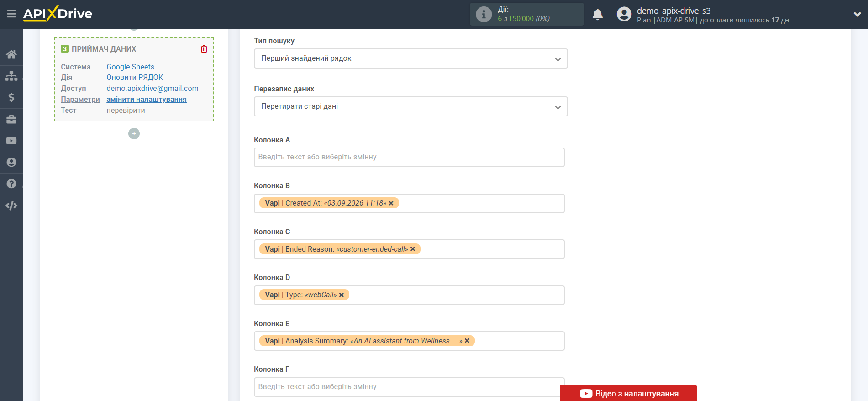Delete the data receiver block
This screenshot has height=401, width=868.
coord(204,49)
